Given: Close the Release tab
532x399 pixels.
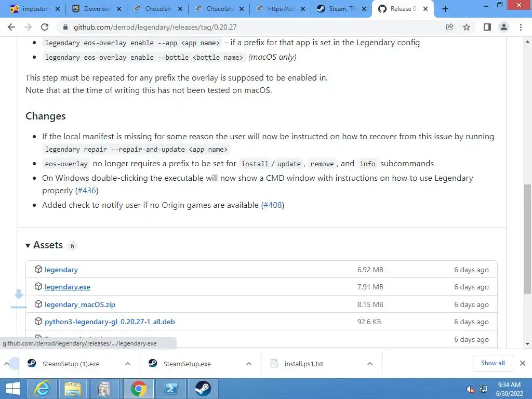Looking at the screenshot, I should pyautogui.click(x=425, y=9).
